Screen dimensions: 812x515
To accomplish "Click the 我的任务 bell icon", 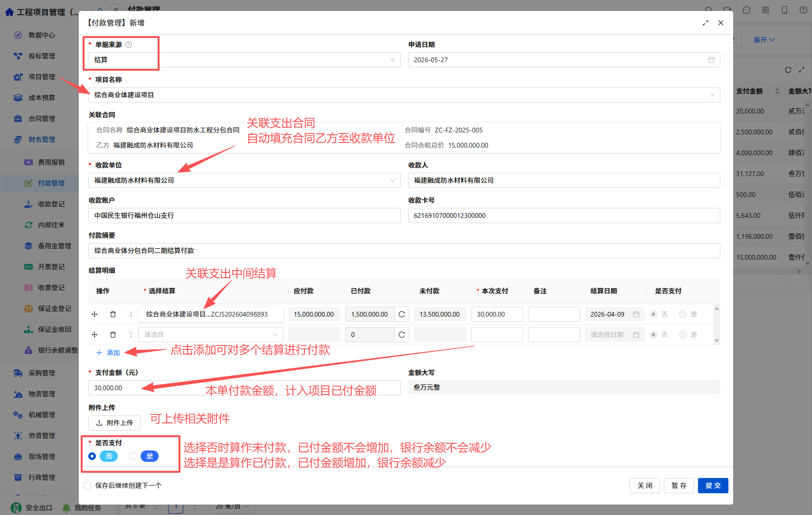I will click(66, 508).
